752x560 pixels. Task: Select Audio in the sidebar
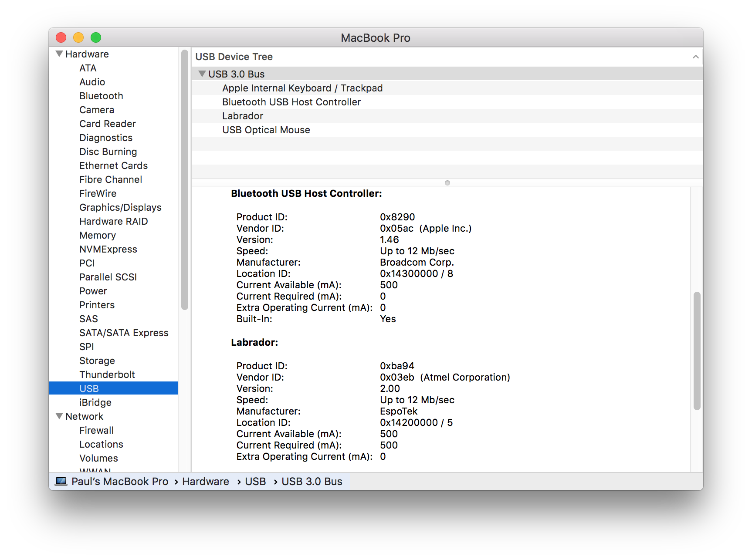[92, 82]
